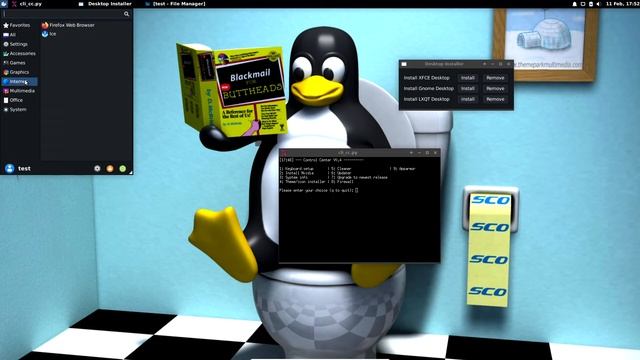The height and width of the screenshot is (360, 640).
Task: Switch to the File Manager taskbar entry
Action: pos(175,4)
